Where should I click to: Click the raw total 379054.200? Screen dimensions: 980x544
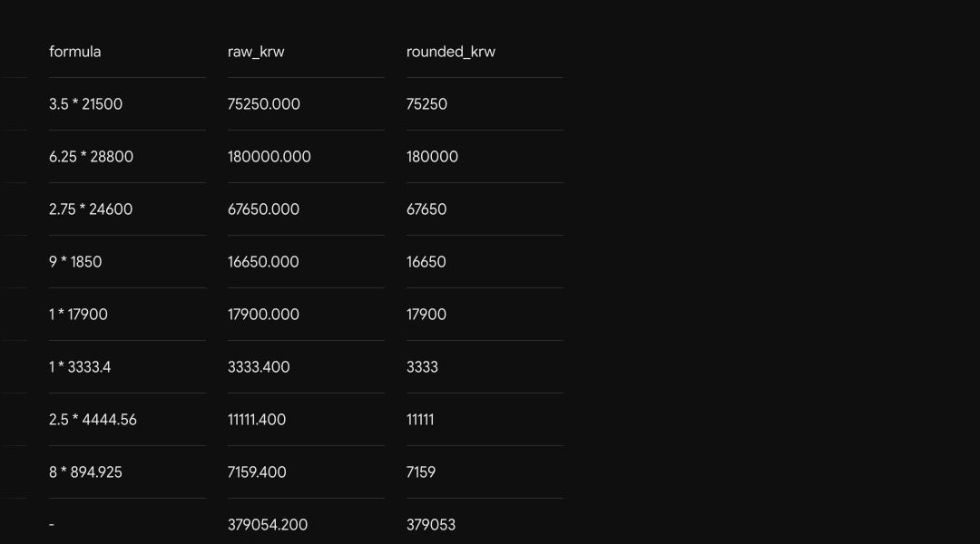click(x=268, y=525)
